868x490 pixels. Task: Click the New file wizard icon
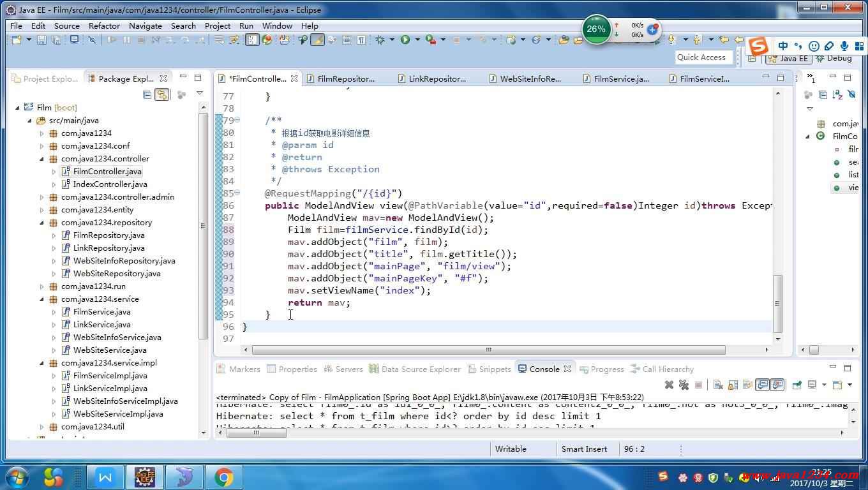click(17, 40)
